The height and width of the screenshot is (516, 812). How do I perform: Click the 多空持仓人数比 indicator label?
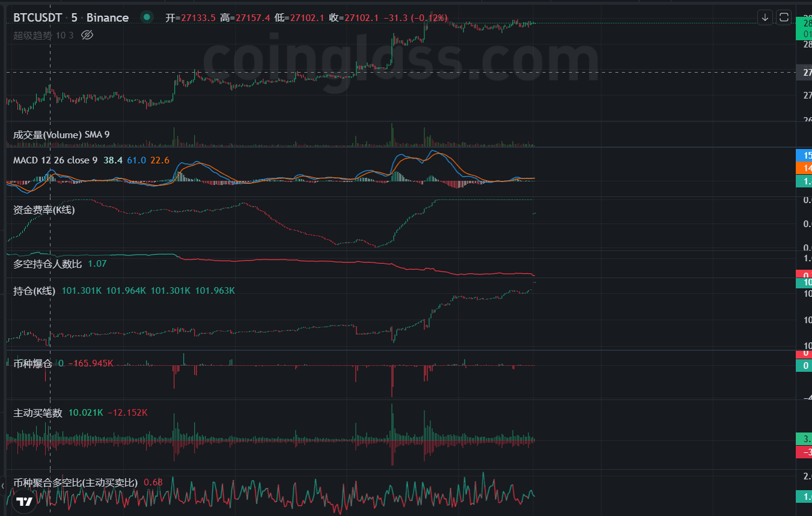(47, 264)
